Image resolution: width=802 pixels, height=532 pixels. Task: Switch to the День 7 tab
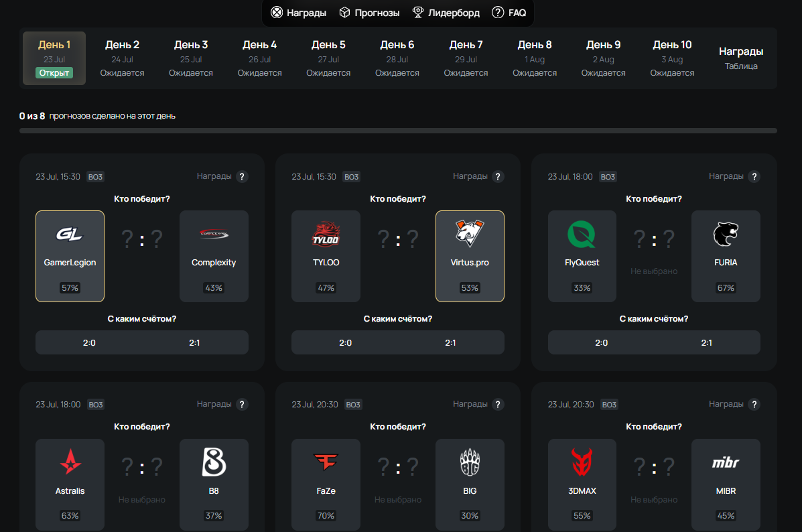[466, 58]
